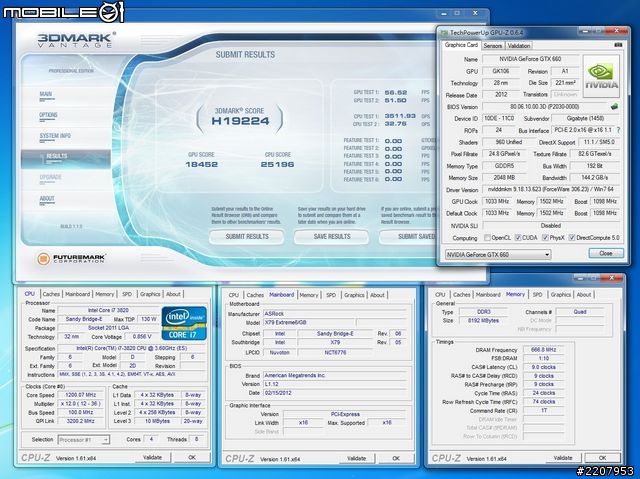The height and width of the screenshot is (479, 640).
Task: Click the 8192 MBytes memory size
Action: coord(483,321)
